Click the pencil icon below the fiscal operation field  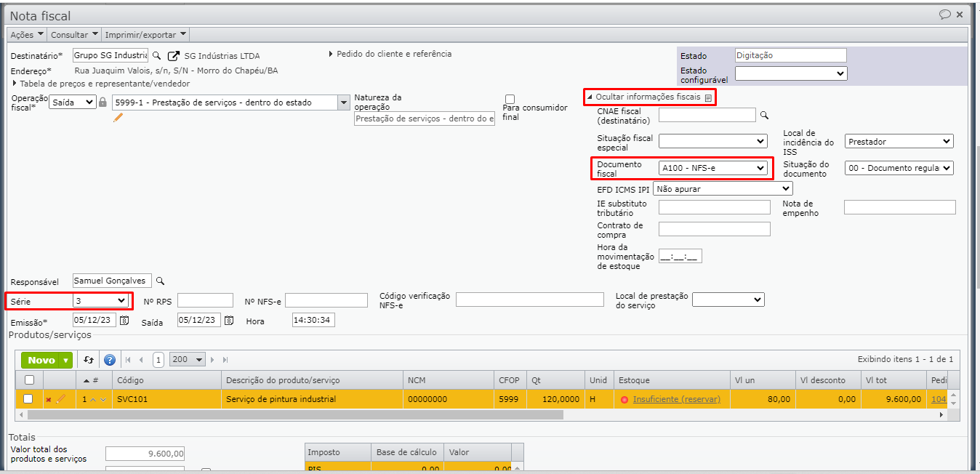(119, 117)
